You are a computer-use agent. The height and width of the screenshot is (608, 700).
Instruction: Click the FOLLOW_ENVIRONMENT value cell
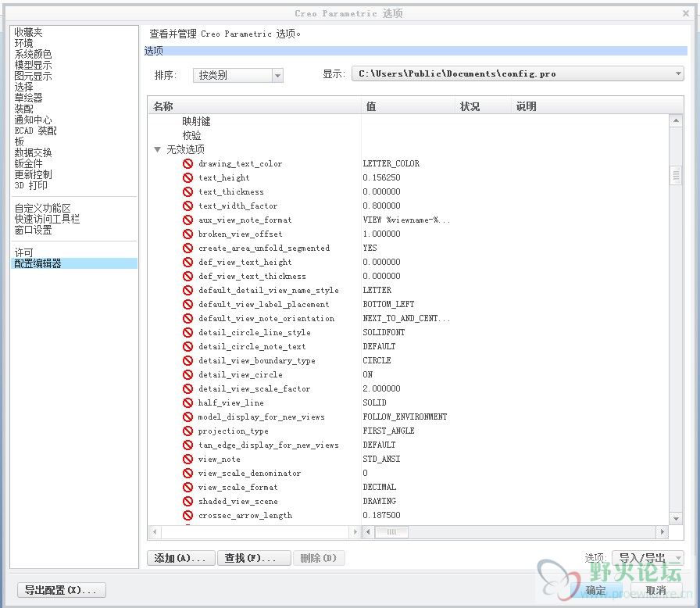(x=405, y=417)
